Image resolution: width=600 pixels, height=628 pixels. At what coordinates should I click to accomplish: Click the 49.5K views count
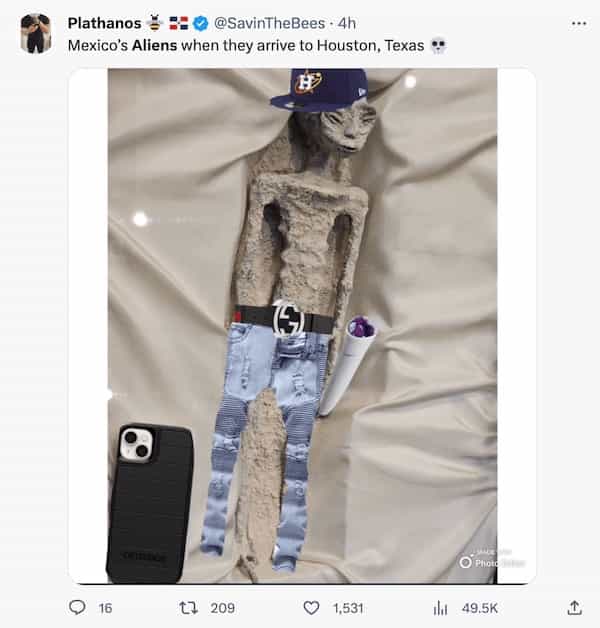click(479, 608)
